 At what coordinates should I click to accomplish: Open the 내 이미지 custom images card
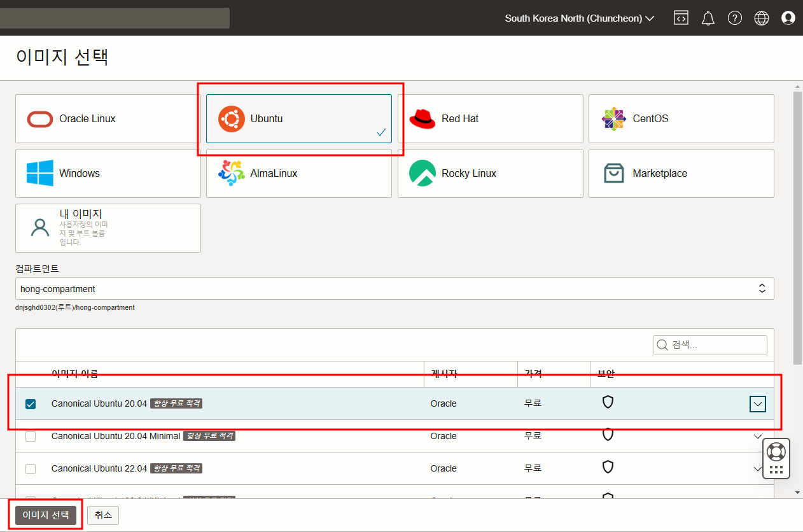(108, 228)
